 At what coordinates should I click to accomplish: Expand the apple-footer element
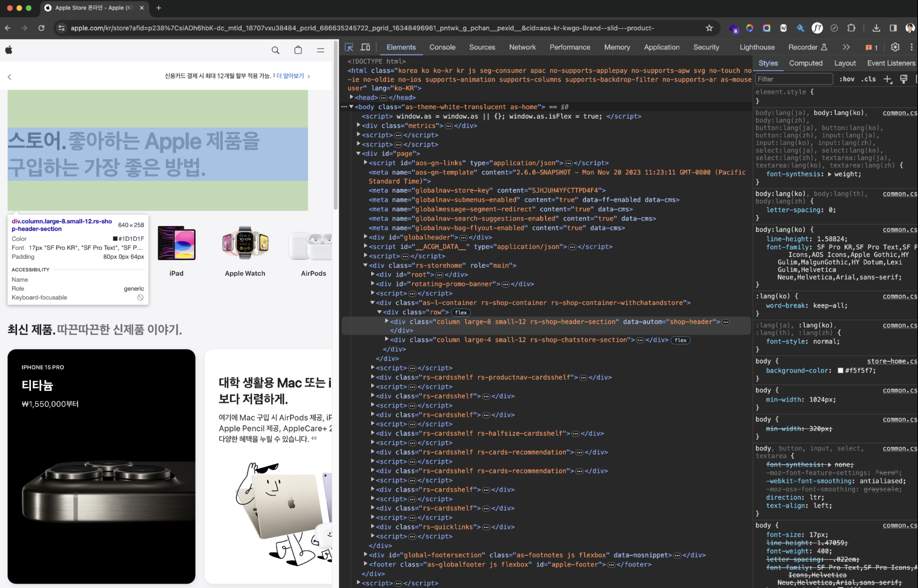tap(365, 564)
